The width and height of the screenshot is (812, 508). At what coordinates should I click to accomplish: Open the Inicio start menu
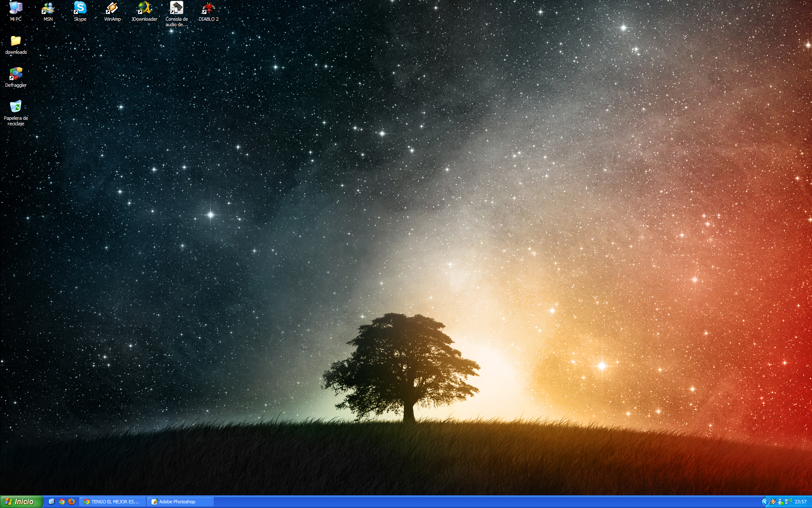coord(21,502)
